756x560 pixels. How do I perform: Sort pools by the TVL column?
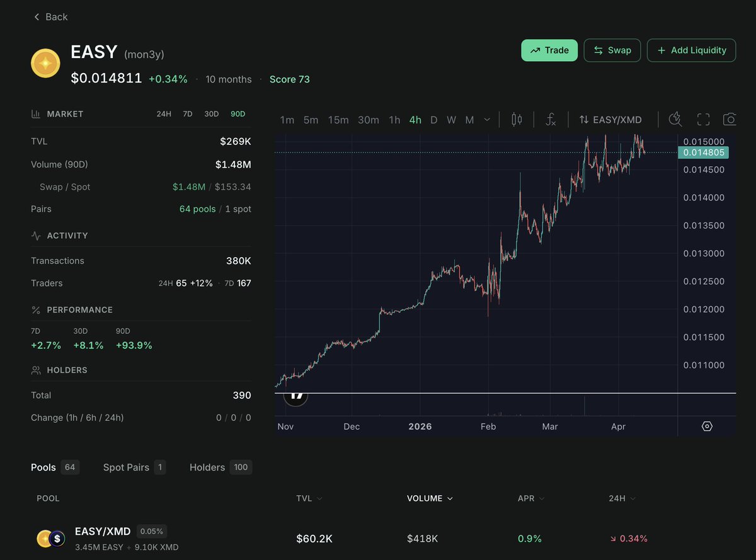point(309,498)
